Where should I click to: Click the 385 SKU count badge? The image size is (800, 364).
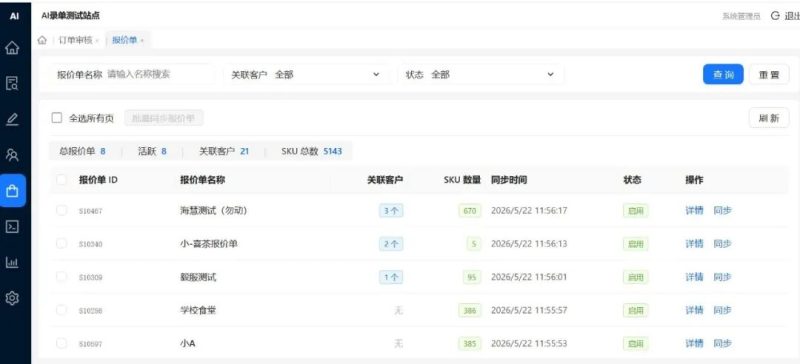[470, 343]
